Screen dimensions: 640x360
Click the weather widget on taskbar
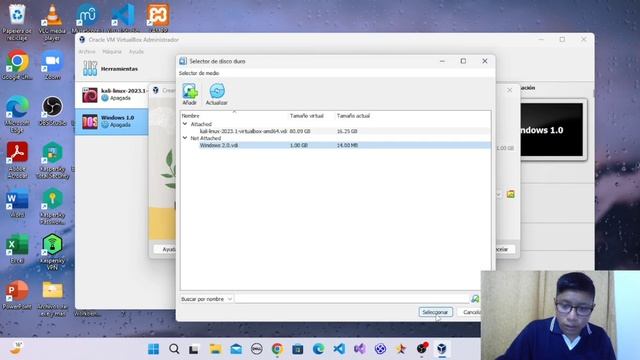pyautogui.click(x=16, y=348)
